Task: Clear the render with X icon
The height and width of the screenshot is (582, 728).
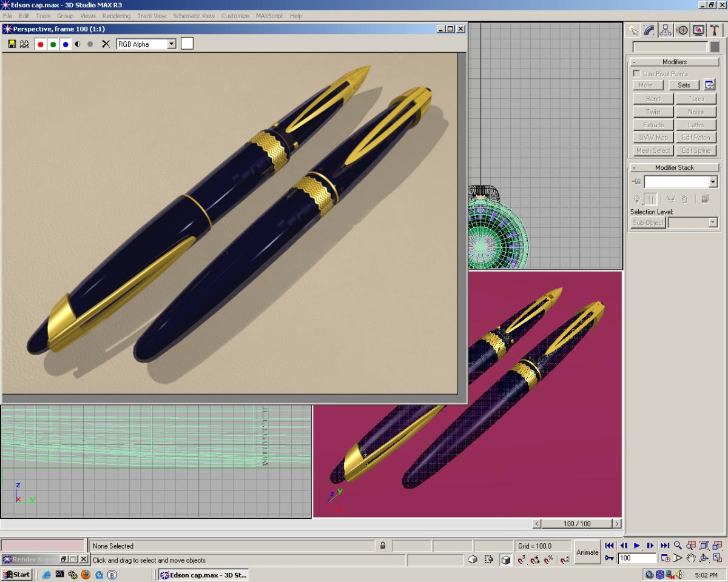Action: (106, 44)
